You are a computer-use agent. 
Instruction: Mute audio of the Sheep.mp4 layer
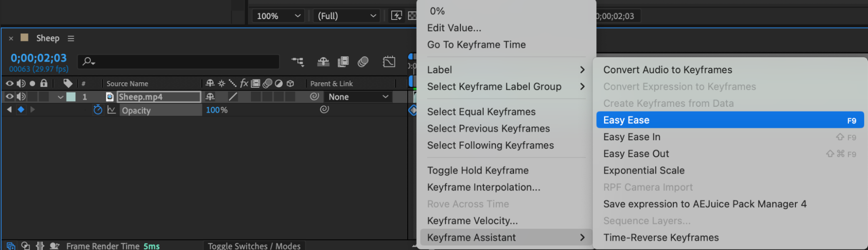(x=21, y=96)
